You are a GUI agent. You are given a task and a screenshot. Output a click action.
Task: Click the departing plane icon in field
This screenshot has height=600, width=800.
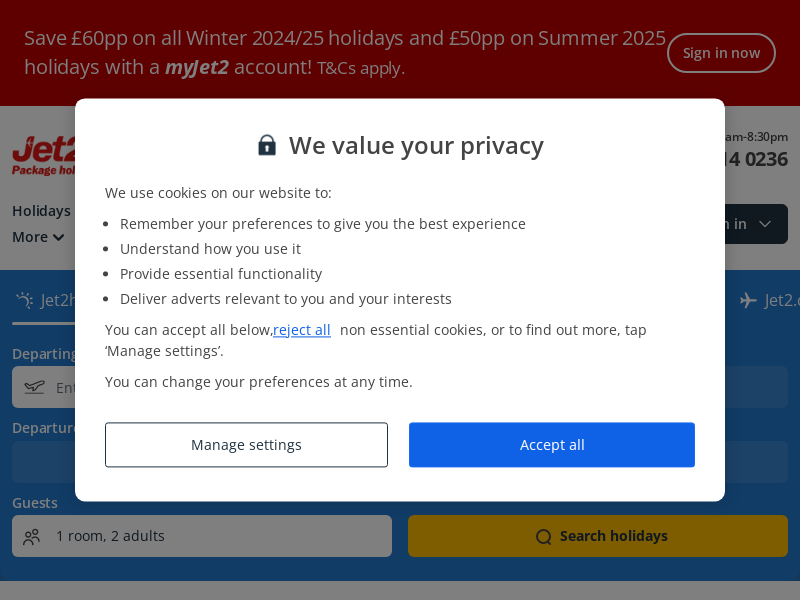(34, 387)
